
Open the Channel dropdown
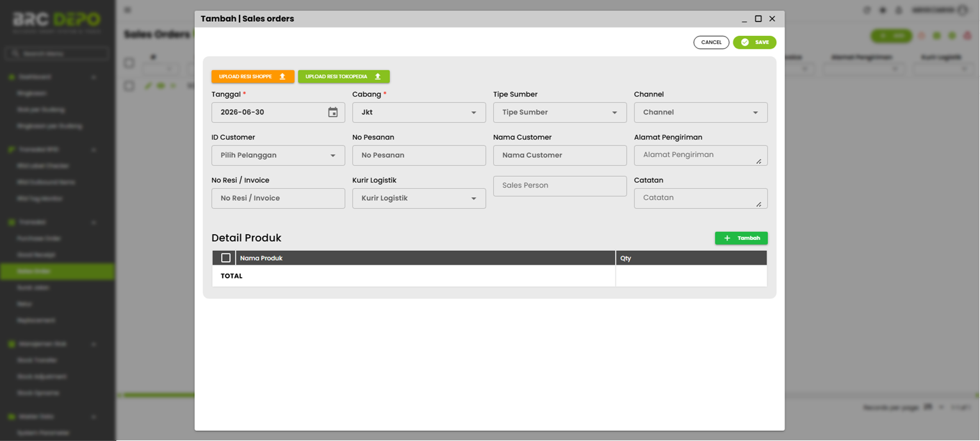click(701, 113)
